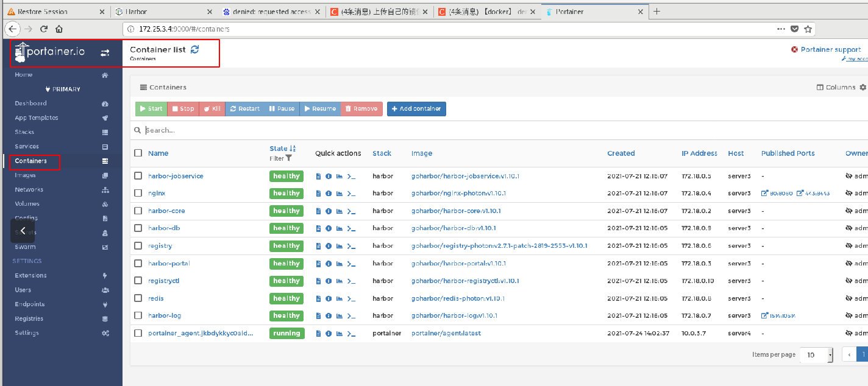
Task: Open stats icon for harbor-core
Action: 339,211
